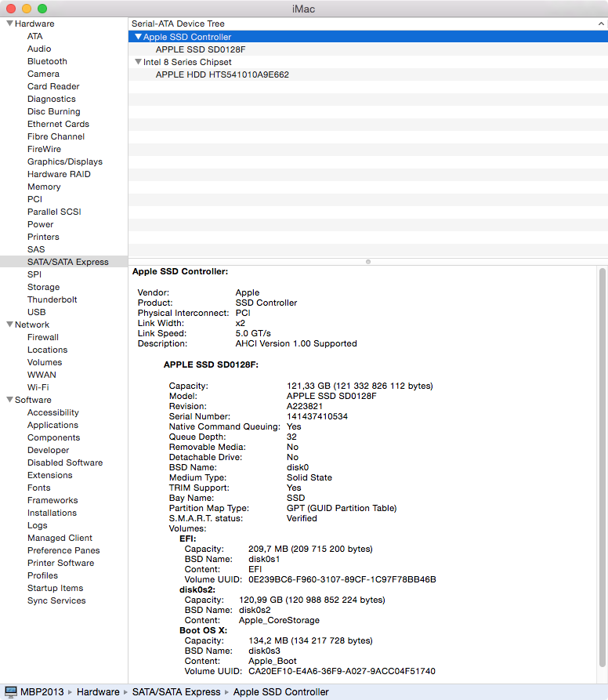Select Sync Services entry
The width and height of the screenshot is (608, 700).
[x=56, y=600]
